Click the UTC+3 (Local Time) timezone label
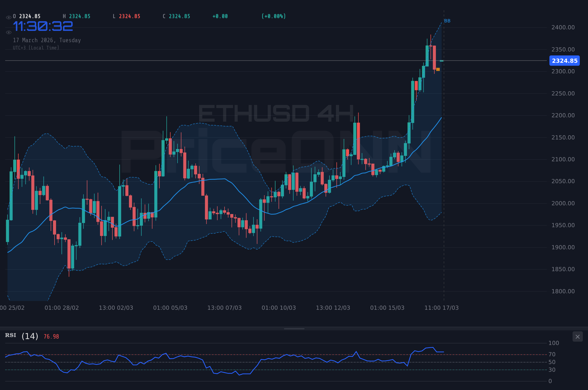The height and width of the screenshot is (390, 588). click(36, 48)
